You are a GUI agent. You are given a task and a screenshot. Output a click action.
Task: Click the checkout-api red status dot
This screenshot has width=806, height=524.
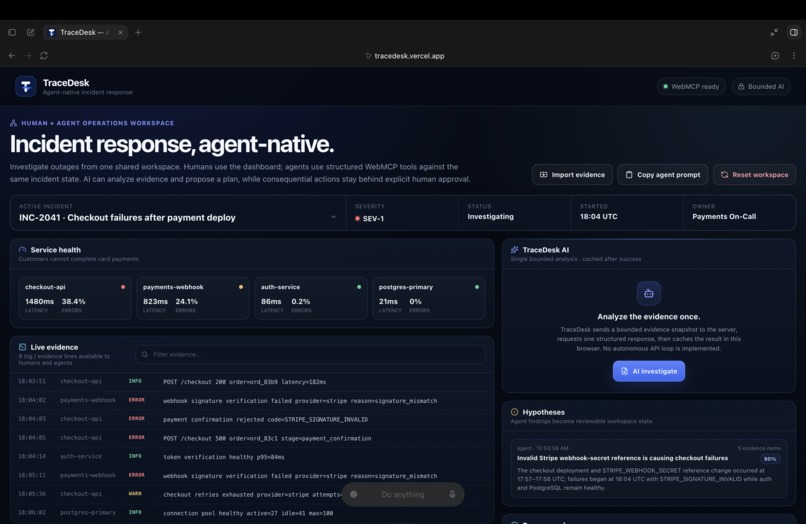point(123,287)
